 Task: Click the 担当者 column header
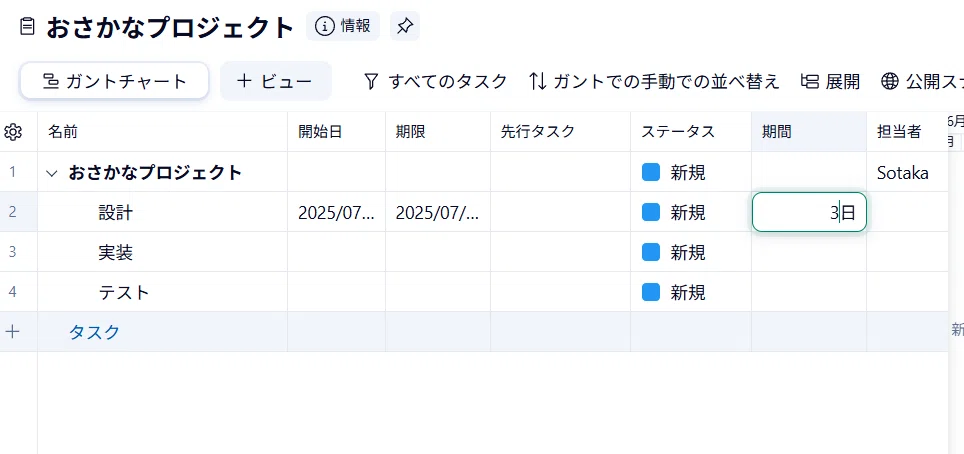pos(907,132)
